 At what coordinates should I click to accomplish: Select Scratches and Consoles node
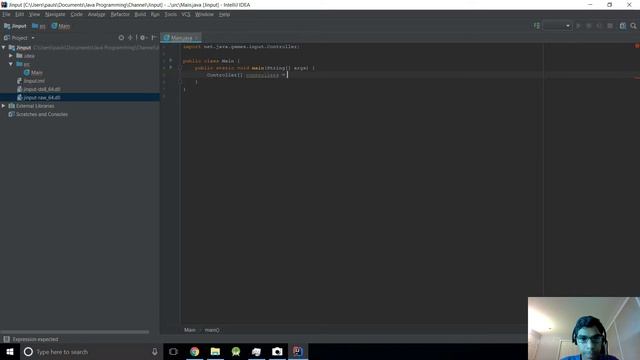[38, 114]
